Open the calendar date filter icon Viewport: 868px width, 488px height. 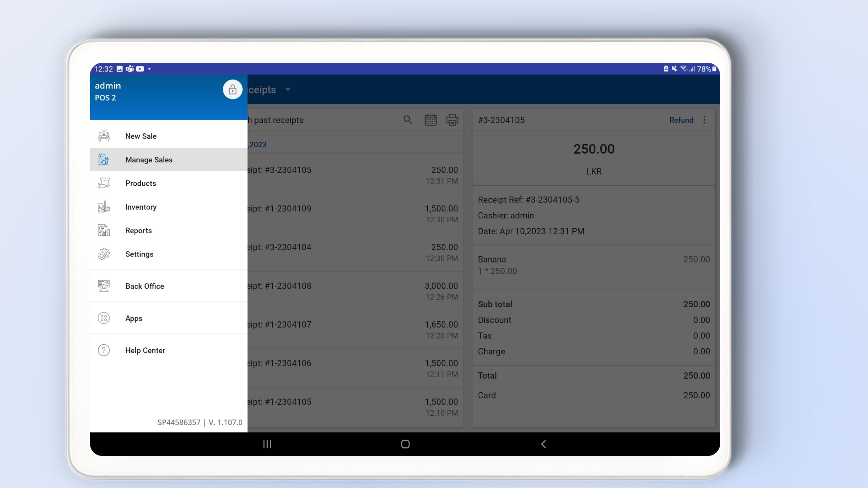point(430,120)
